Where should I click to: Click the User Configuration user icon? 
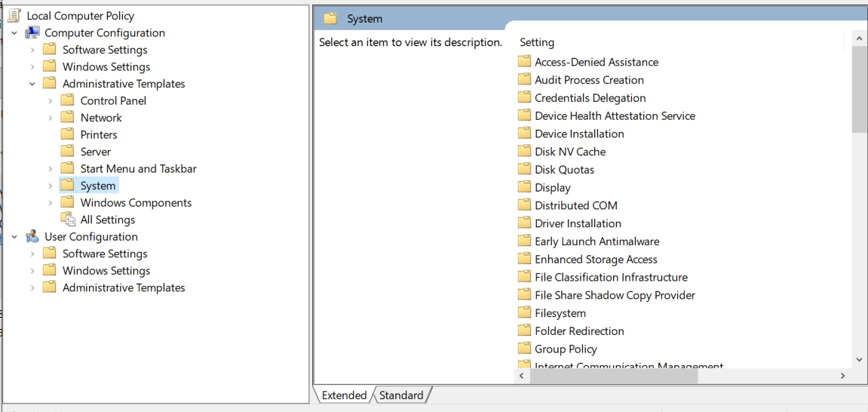pos(32,236)
